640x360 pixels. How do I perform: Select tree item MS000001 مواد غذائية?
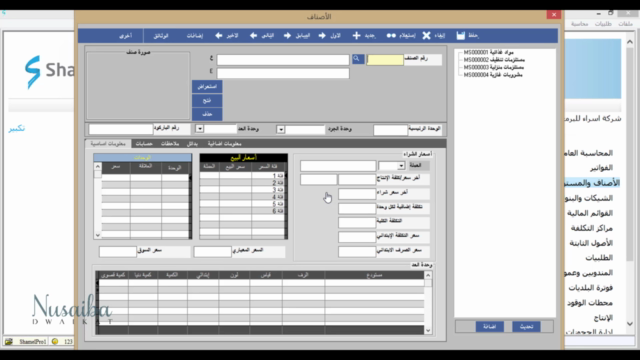(x=488, y=52)
